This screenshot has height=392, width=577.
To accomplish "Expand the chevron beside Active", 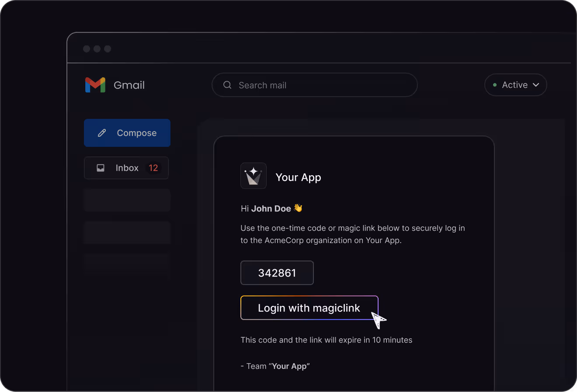I will [x=536, y=85].
